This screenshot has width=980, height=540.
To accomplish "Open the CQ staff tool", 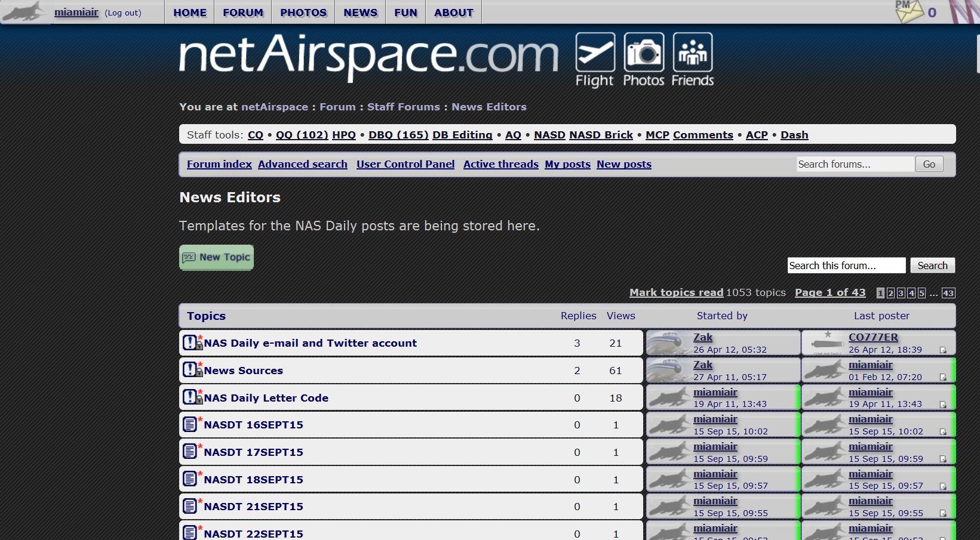I will click(256, 135).
